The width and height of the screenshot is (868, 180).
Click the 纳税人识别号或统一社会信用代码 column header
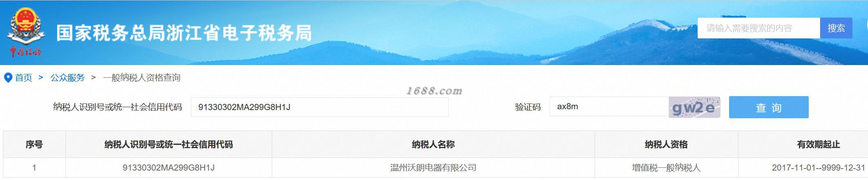[168, 144]
